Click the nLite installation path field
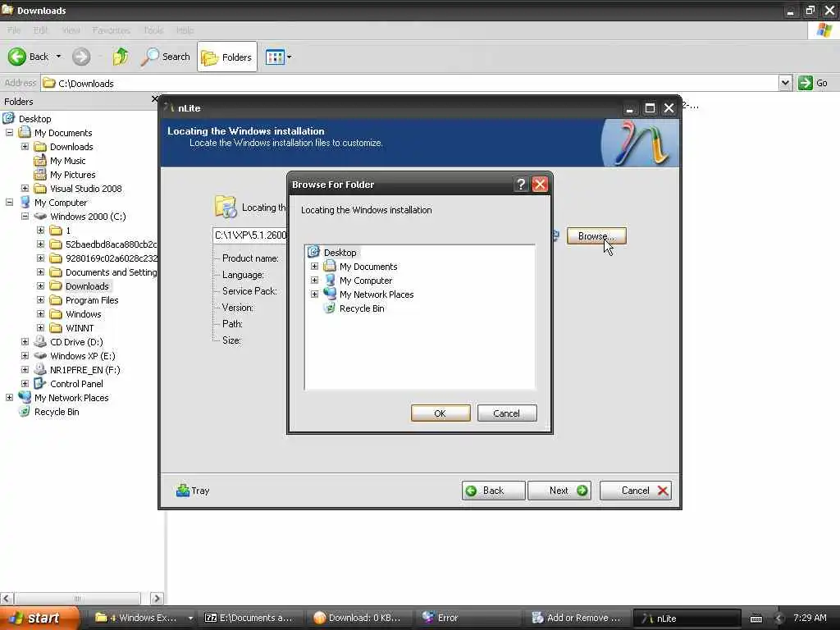Screen dimensions: 840x630 pyautogui.click(x=250, y=235)
